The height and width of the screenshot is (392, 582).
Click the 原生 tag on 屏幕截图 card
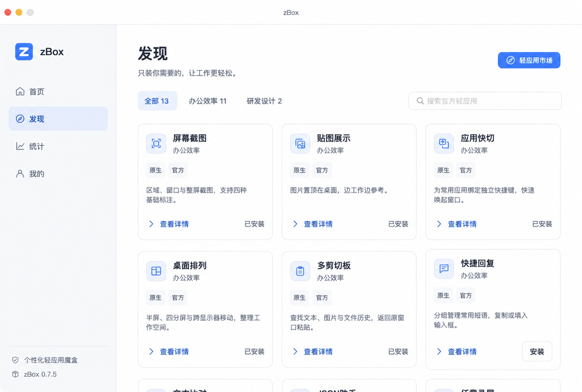(x=155, y=170)
